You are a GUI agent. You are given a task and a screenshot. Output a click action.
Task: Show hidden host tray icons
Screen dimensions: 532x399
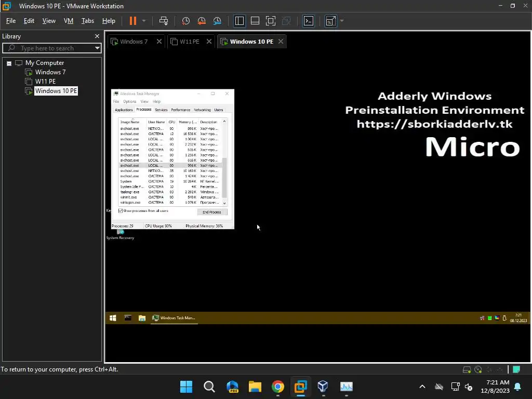tap(422, 387)
